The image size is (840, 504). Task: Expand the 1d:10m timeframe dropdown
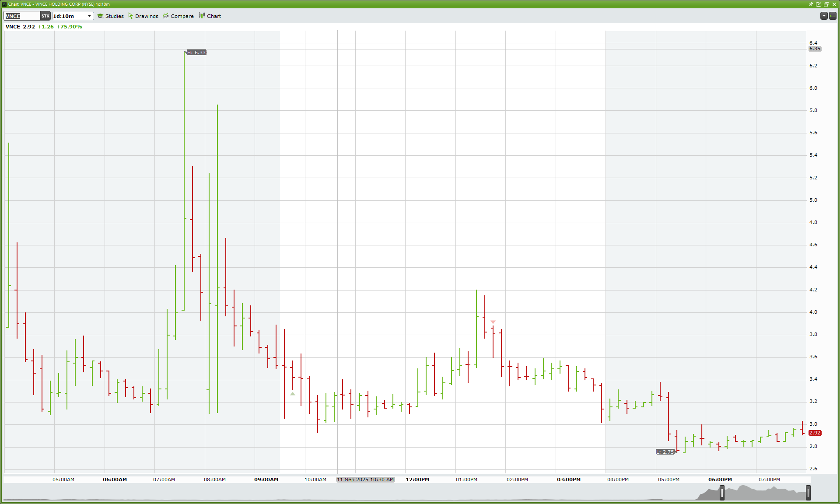coord(89,16)
